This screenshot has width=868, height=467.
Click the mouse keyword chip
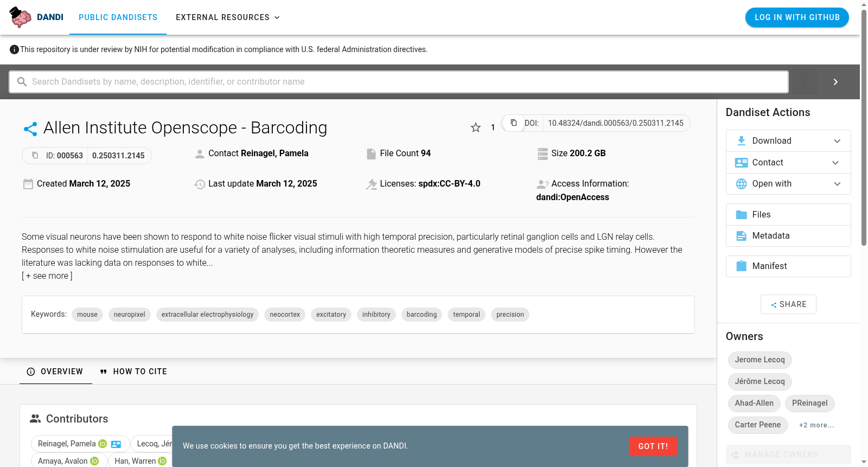point(87,315)
